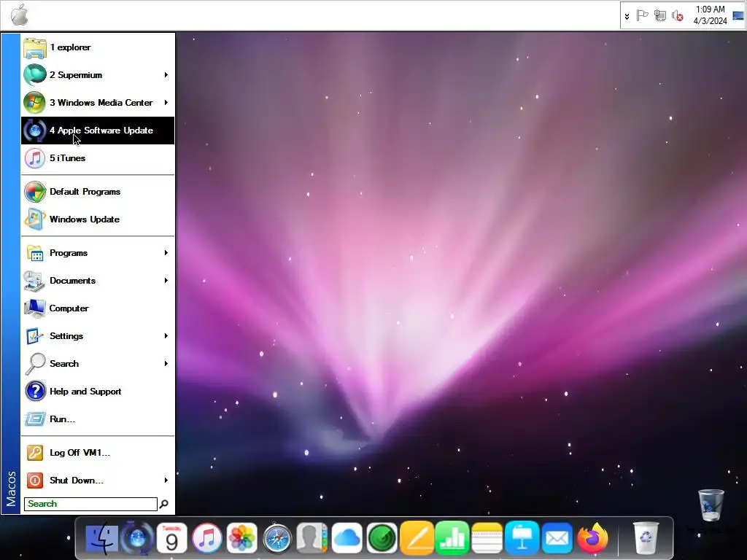Launch Firefox from the dock
The width and height of the screenshot is (747, 560).
click(592, 538)
